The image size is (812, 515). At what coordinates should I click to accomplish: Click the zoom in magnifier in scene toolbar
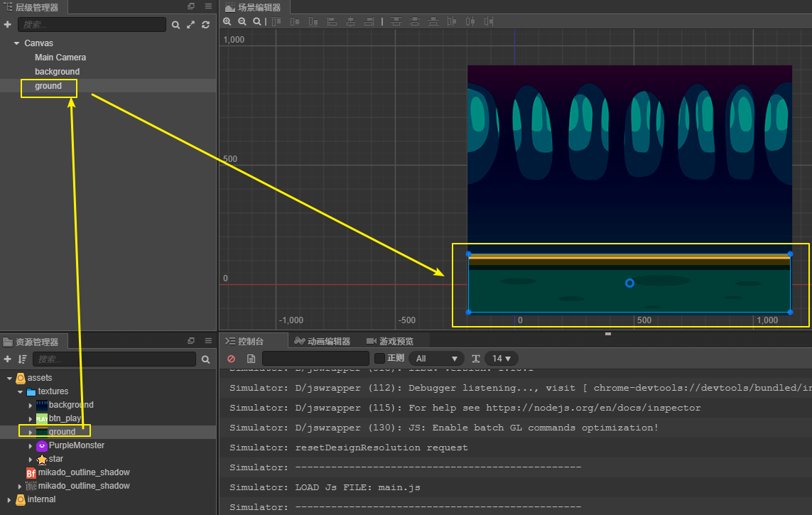227,21
